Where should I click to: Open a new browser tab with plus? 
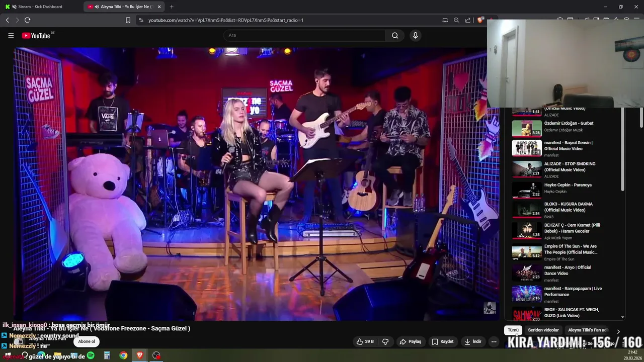(x=172, y=7)
